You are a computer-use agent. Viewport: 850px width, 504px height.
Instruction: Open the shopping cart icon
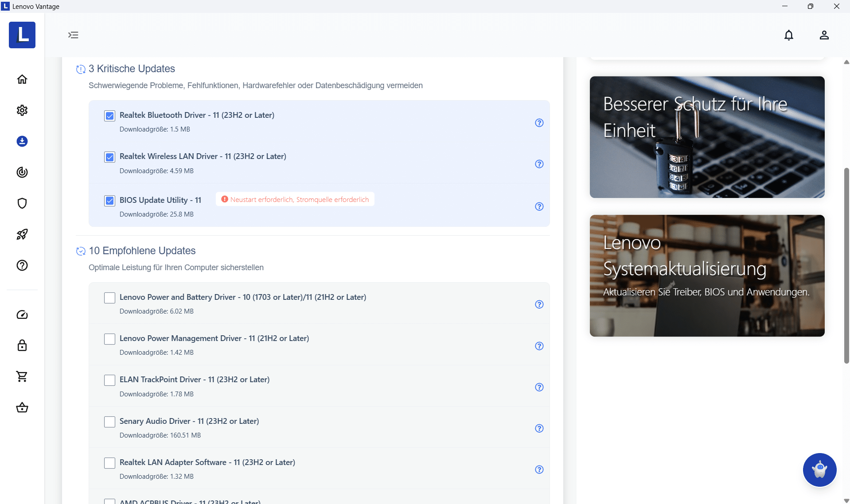[x=22, y=376]
